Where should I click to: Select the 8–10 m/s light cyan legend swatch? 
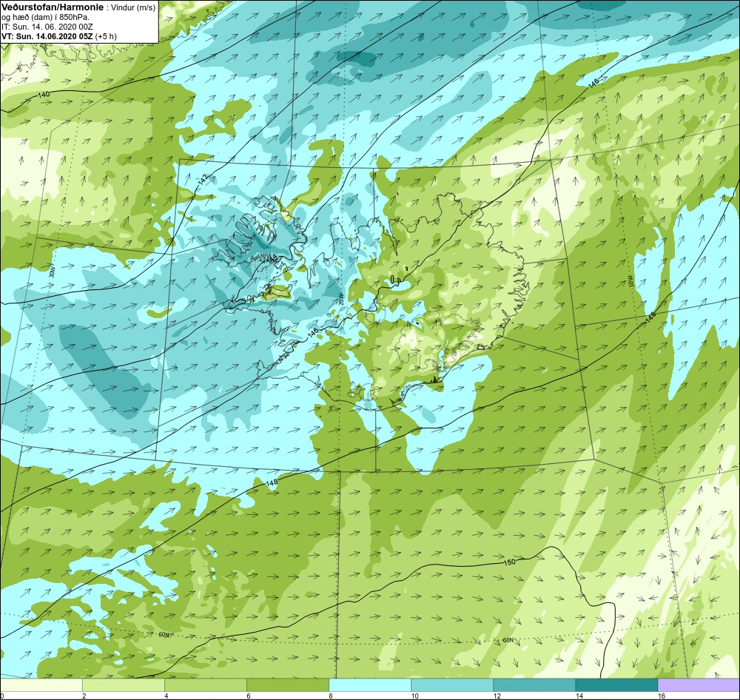[x=369, y=685]
